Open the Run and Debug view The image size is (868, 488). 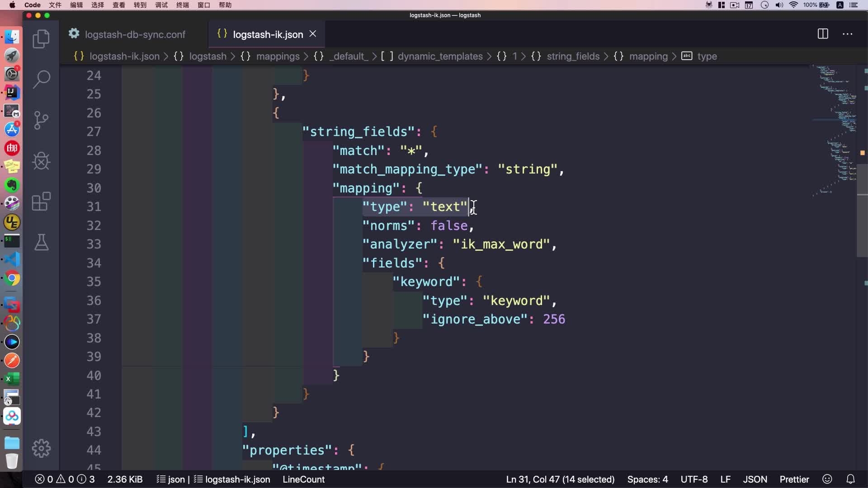point(41,161)
